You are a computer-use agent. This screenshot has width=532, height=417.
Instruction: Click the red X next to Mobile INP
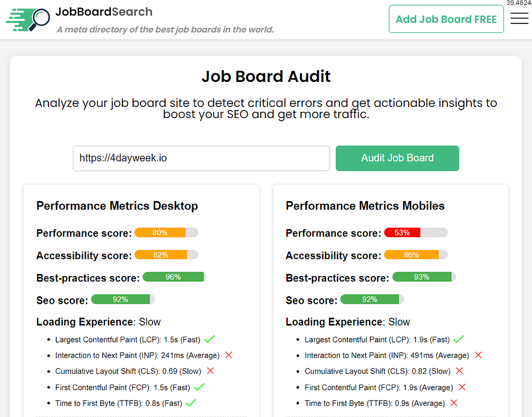(x=478, y=355)
